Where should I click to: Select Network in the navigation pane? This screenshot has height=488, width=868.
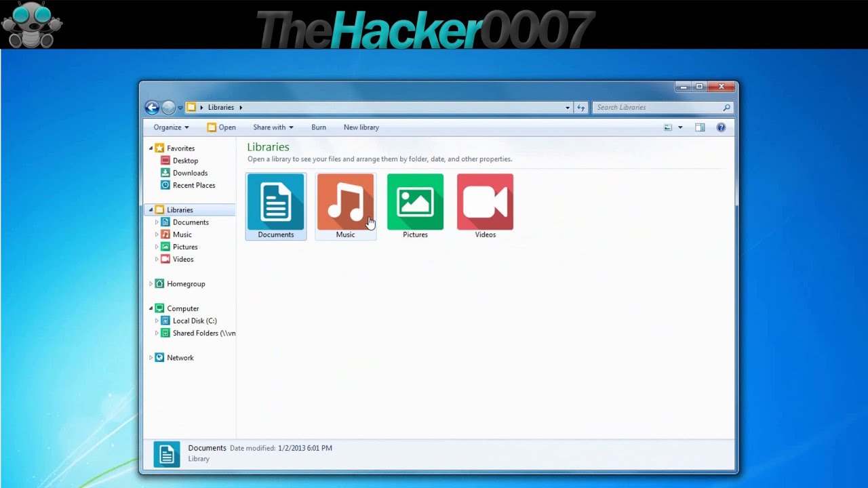click(x=180, y=357)
